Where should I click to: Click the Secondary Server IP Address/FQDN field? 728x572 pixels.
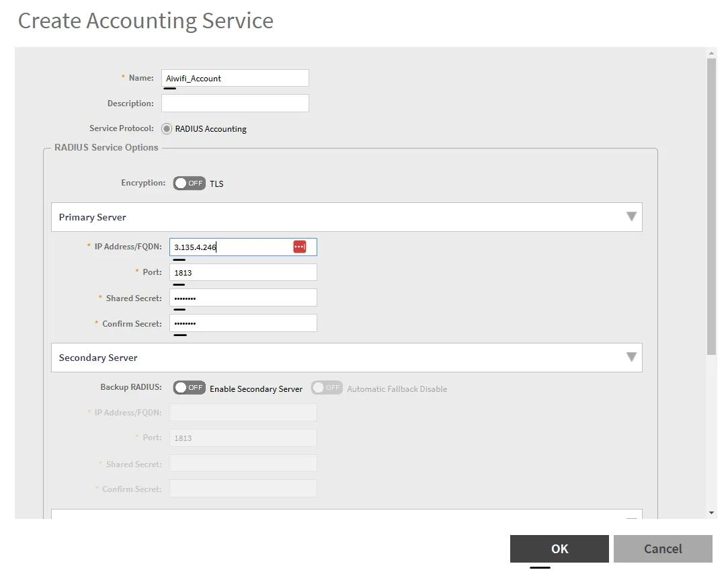(243, 412)
